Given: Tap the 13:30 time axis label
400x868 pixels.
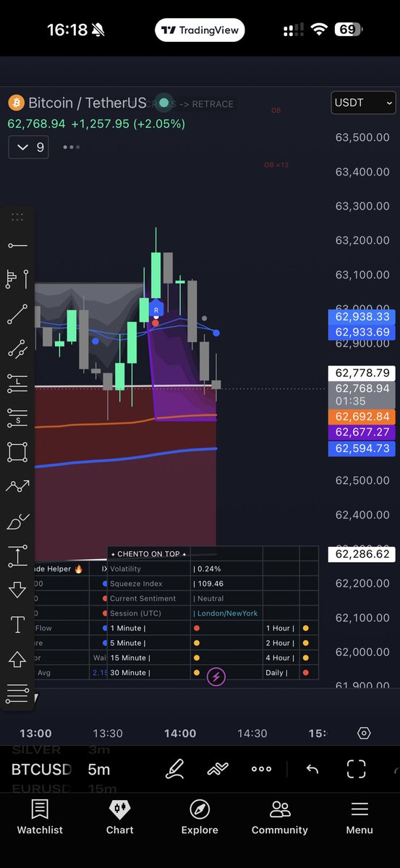Looking at the screenshot, I should 108,733.
